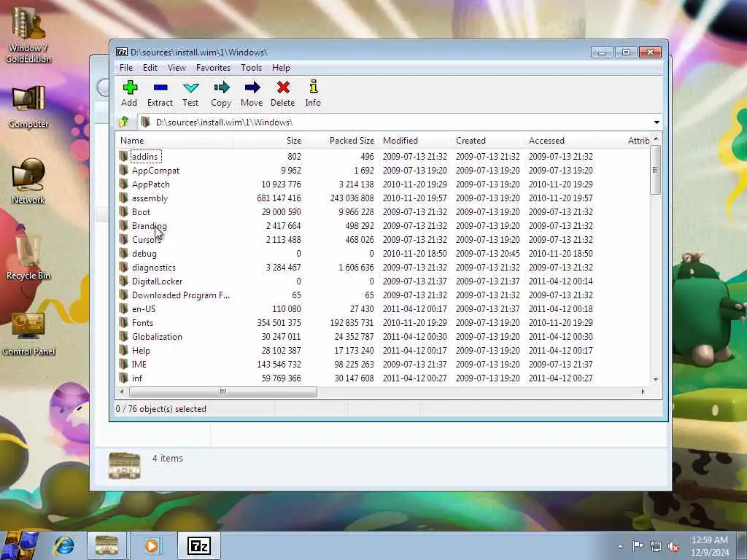
Task: Select the Control Panel desktop icon
Action: (x=28, y=333)
